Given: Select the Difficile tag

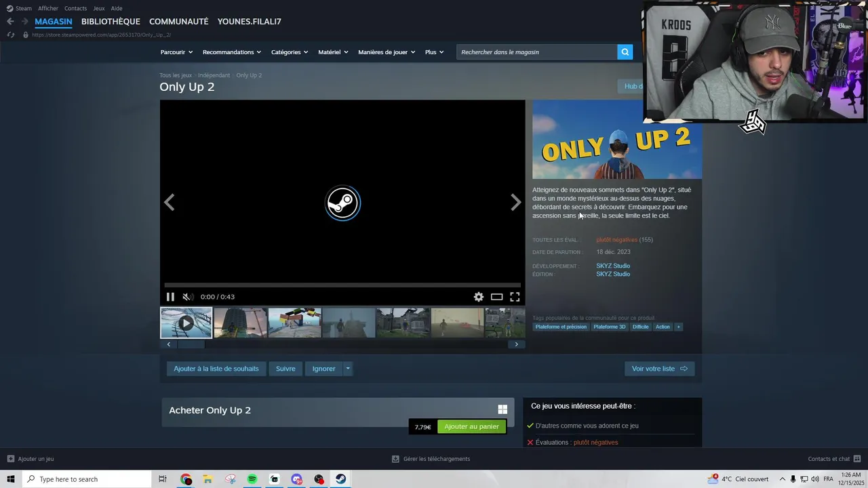Looking at the screenshot, I should pyautogui.click(x=641, y=327).
